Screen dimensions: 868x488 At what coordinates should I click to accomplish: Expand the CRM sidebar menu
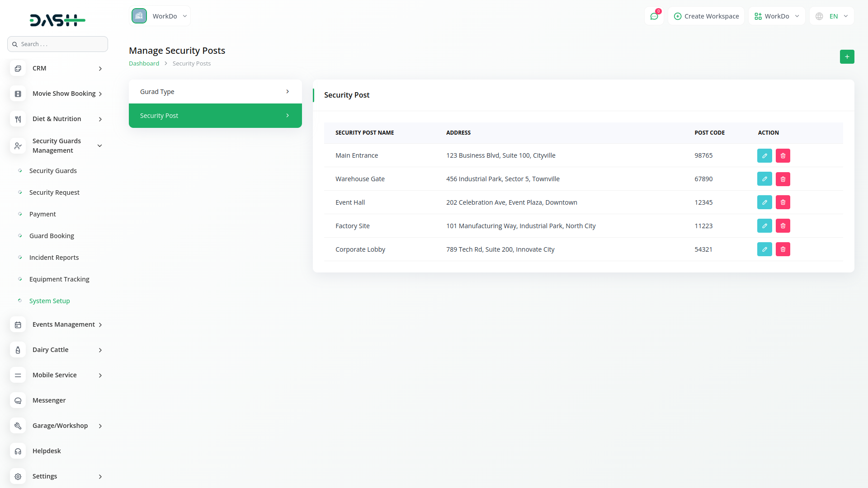point(100,69)
